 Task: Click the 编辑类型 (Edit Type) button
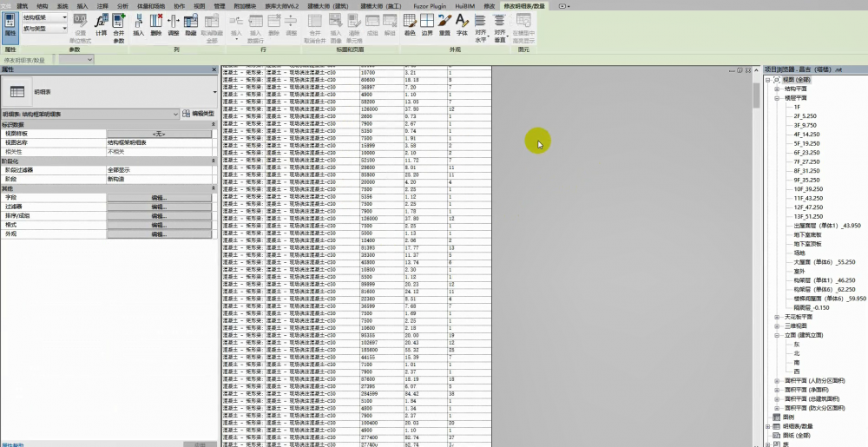point(198,114)
